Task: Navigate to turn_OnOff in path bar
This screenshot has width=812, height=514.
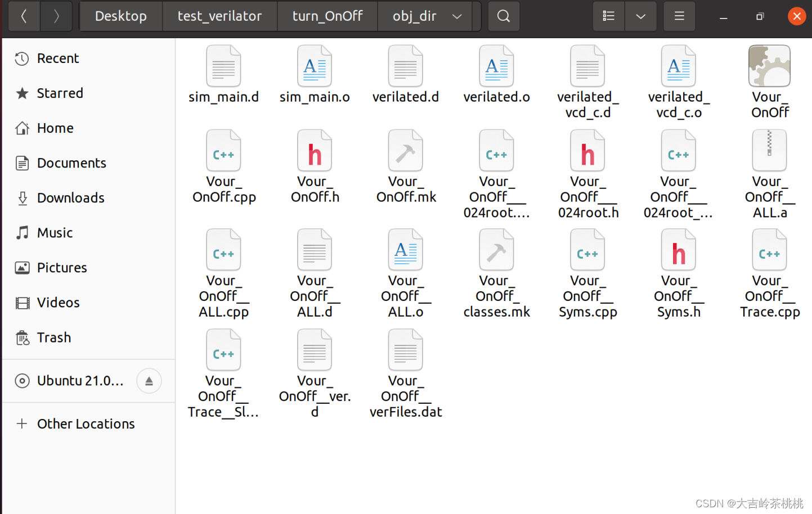Action: (328, 16)
